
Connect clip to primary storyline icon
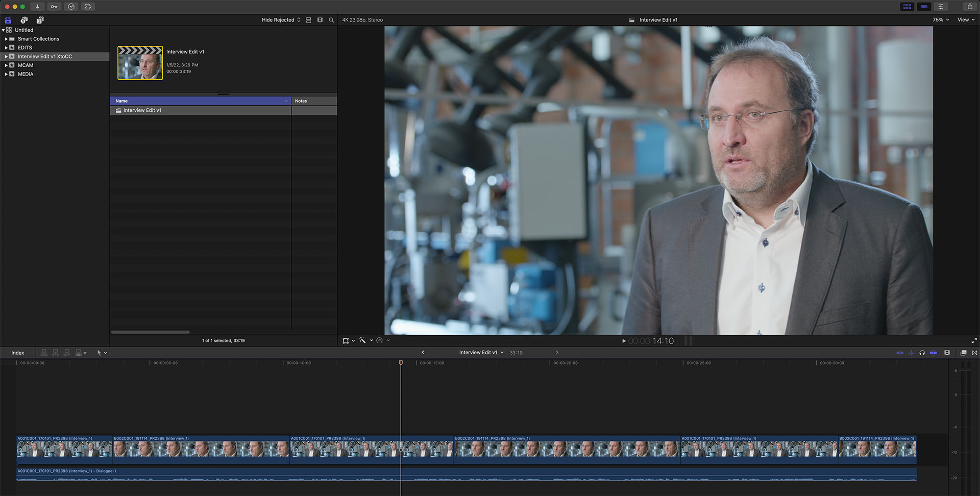tap(44, 353)
